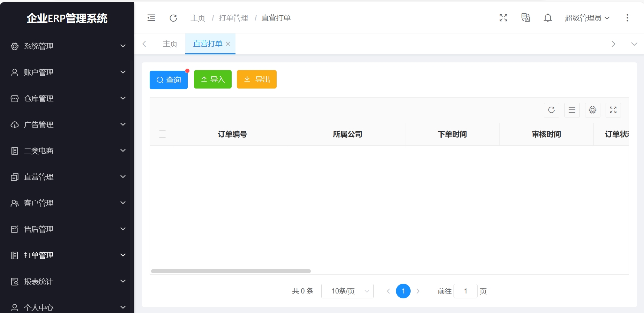Toggle fullscreen mode icon in header
Viewport: 644px width, 313px height.
pos(503,18)
